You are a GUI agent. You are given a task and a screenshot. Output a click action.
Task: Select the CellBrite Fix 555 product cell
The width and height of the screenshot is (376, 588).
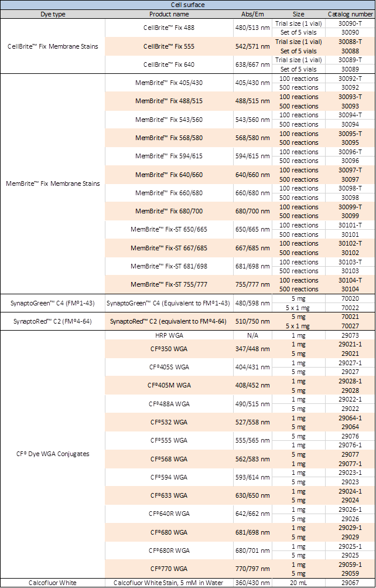pos(169,46)
